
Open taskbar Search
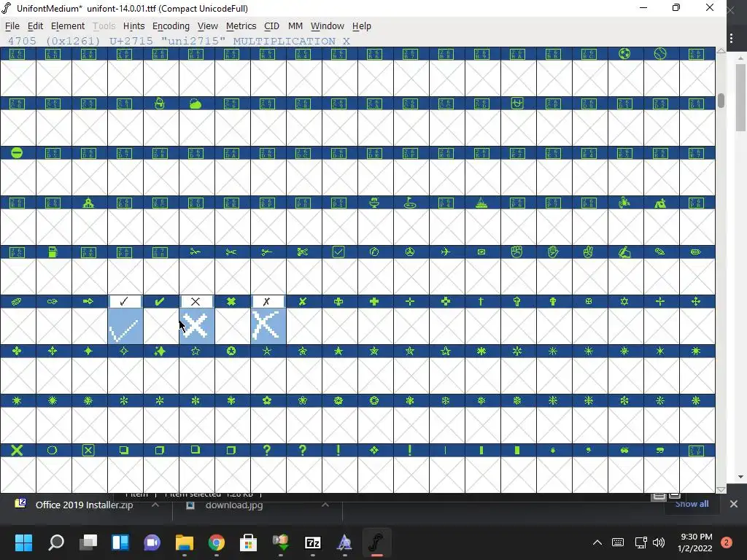pyautogui.click(x=56, y=542)
